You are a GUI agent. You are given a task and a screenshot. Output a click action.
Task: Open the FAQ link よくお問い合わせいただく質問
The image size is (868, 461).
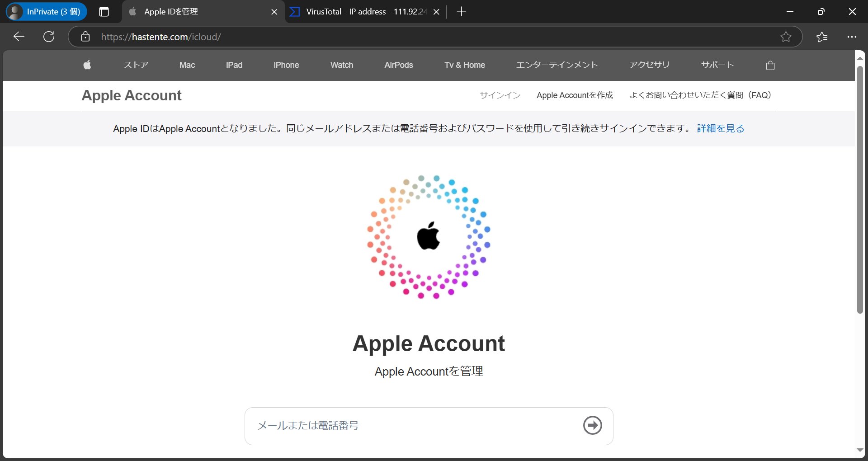click(701, 95)
